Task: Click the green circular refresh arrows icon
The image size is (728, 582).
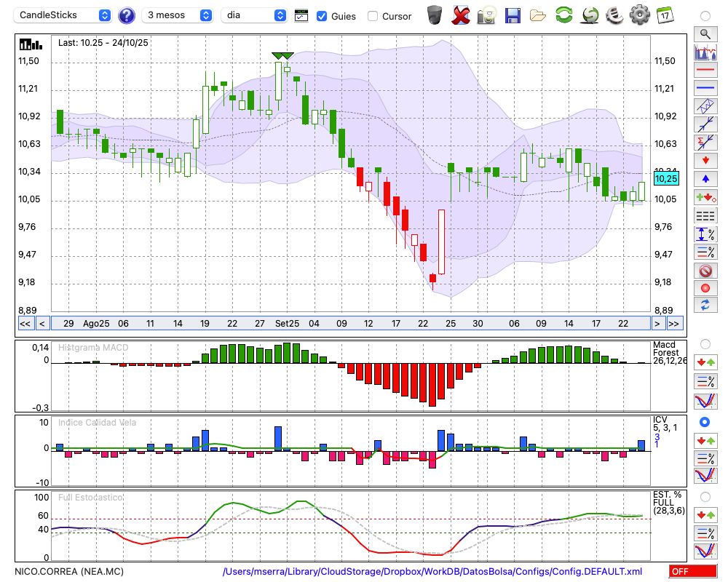Action: tap(563, 15)
